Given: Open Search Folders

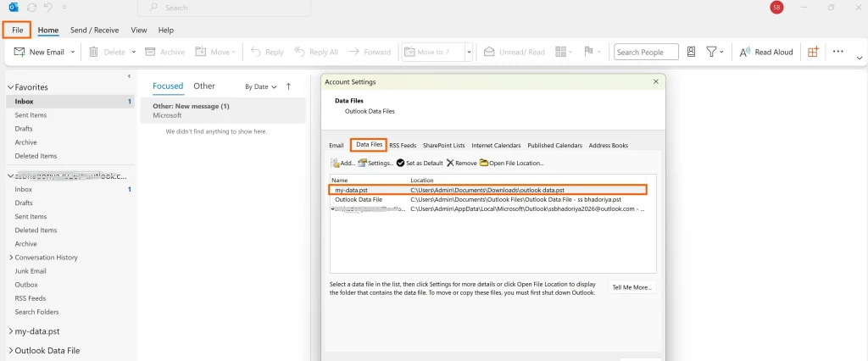Looking at the screenshot, I should [x=36, y=312].
